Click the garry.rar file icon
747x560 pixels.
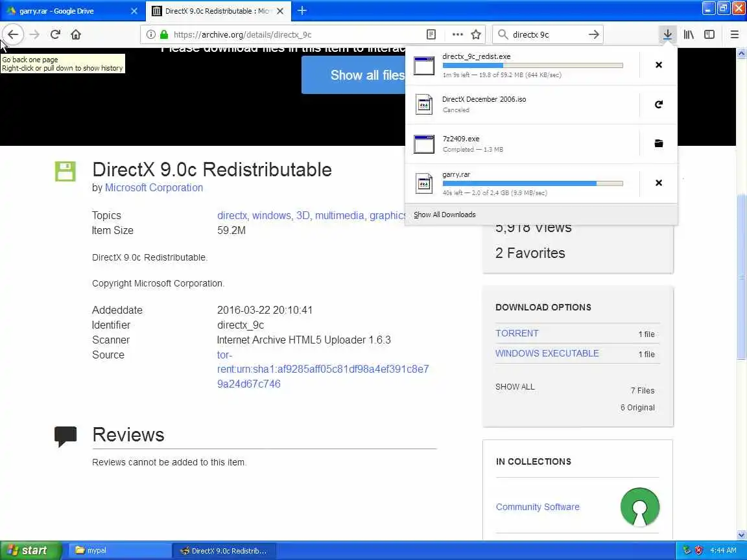point(424,183)
